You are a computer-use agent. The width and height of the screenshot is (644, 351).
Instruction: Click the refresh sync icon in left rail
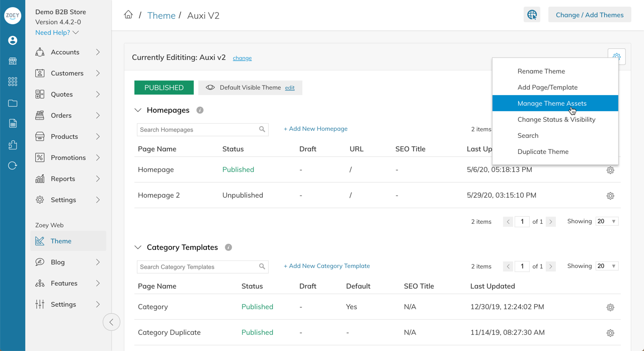pyautogui.click(x=13, y=165)
